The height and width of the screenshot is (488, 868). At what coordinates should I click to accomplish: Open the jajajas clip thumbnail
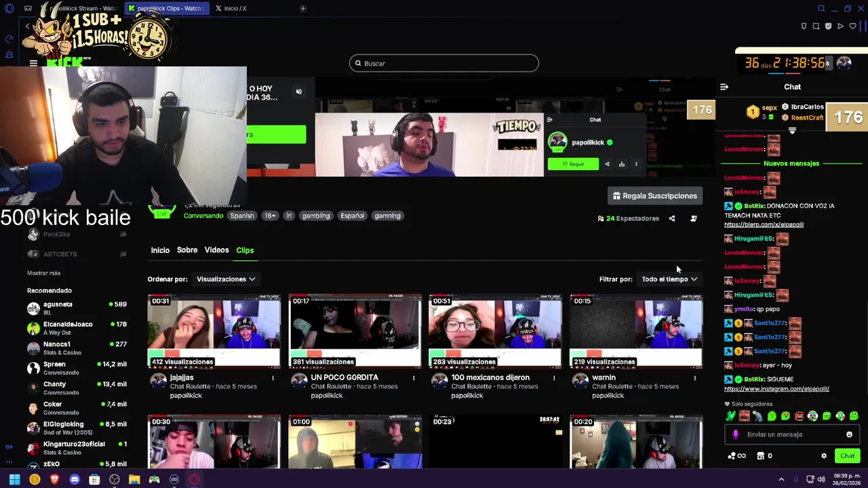[214, 331]
